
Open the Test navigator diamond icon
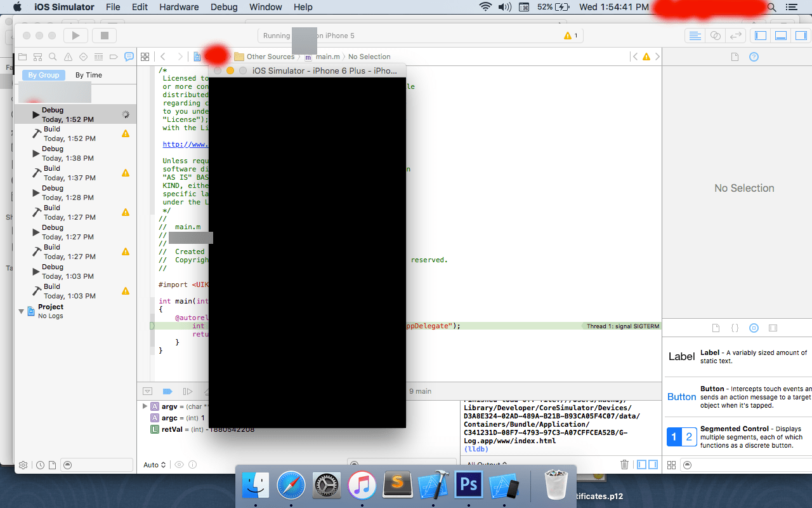click(x=83, y=57)
